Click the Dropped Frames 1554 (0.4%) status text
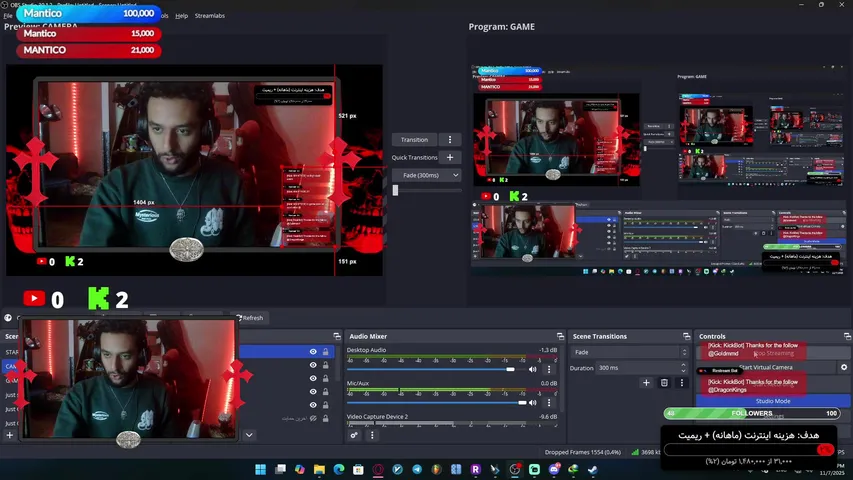The height and width of the screenshot is (480, 853). point(583,452)
